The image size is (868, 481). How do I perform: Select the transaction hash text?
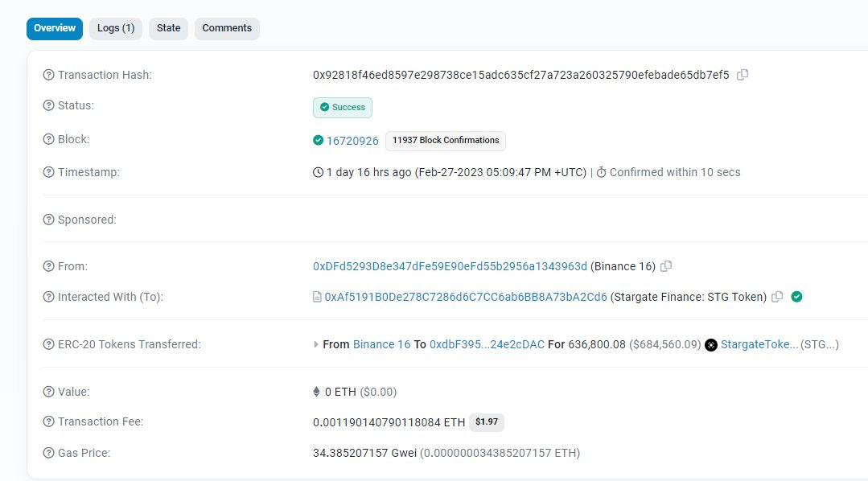pyautogui.click(x=521, y=75)
